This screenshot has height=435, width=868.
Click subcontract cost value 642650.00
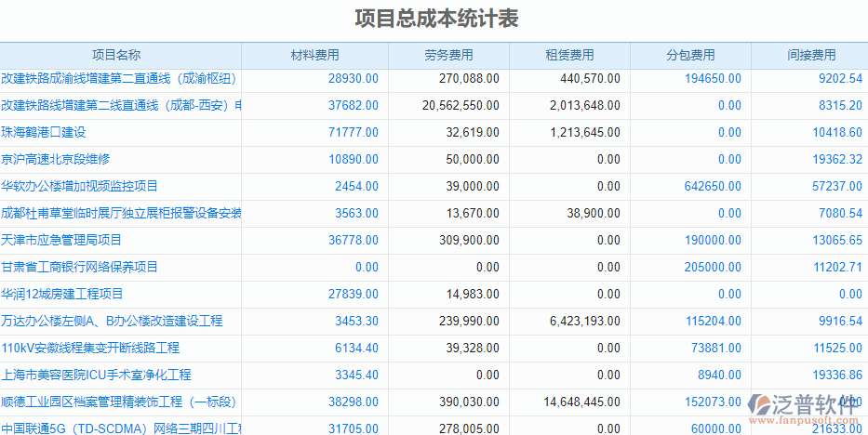[713, 187]
